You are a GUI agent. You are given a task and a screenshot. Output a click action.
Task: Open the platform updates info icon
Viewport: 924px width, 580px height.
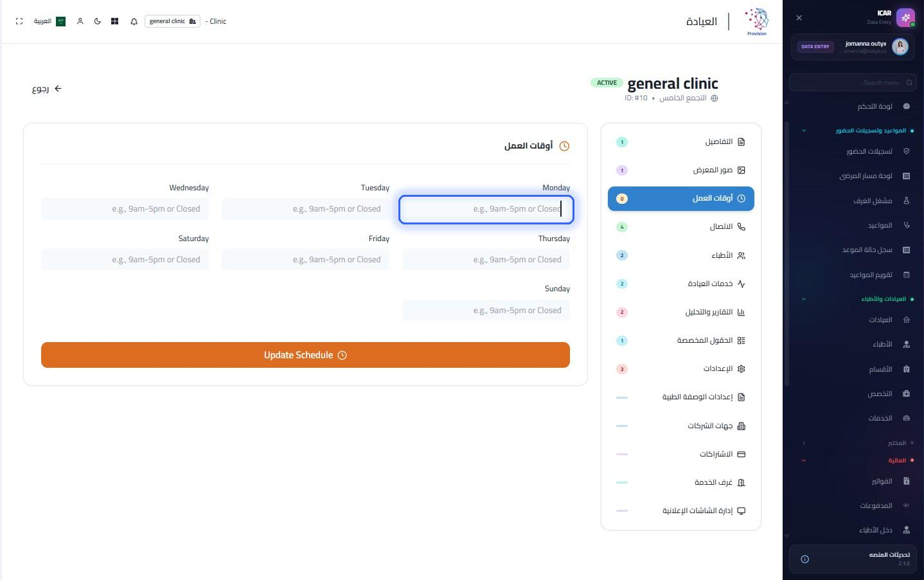point(804,559)
